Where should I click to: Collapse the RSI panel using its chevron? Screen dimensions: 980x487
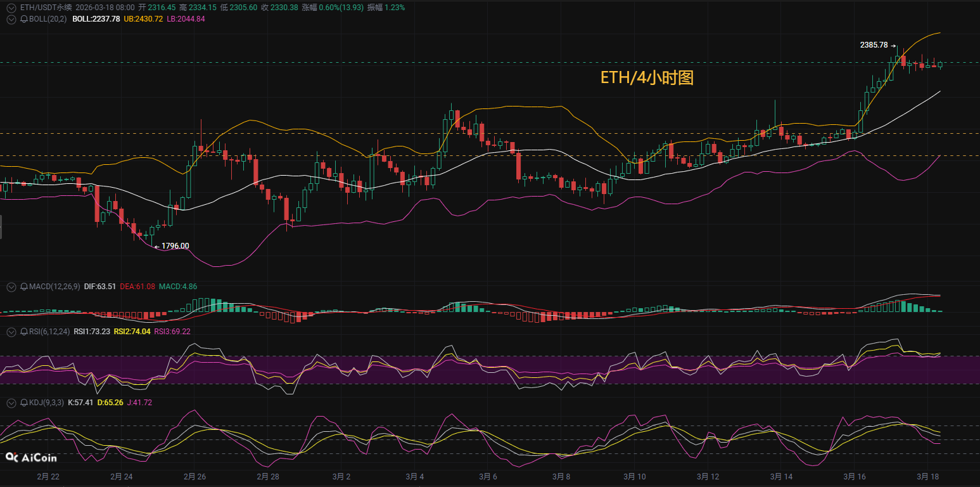pos(11,332)
